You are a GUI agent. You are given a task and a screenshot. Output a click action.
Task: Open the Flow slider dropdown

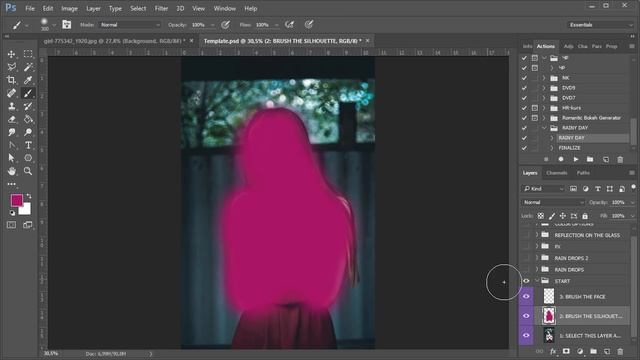point(276,25)
